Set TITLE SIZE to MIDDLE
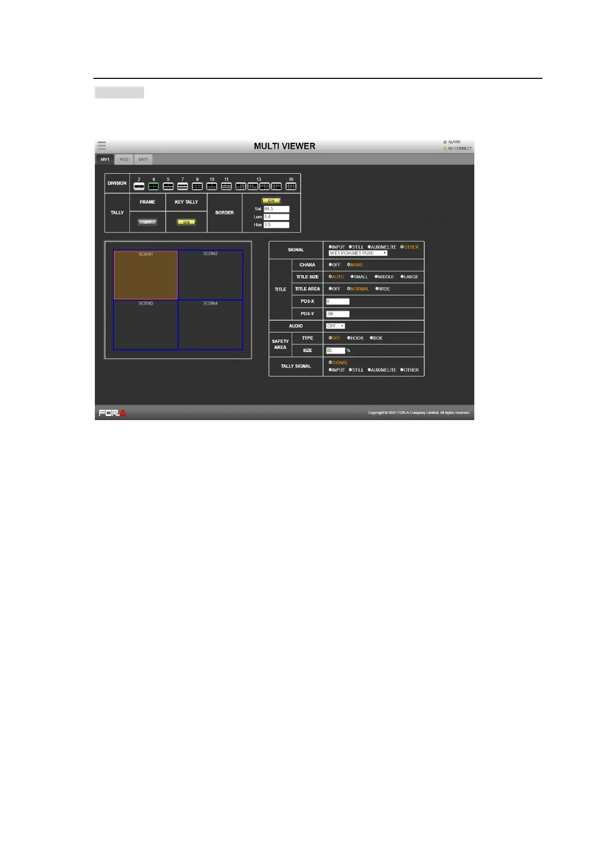This screenshot has height=868, width=614. (385, 277)
